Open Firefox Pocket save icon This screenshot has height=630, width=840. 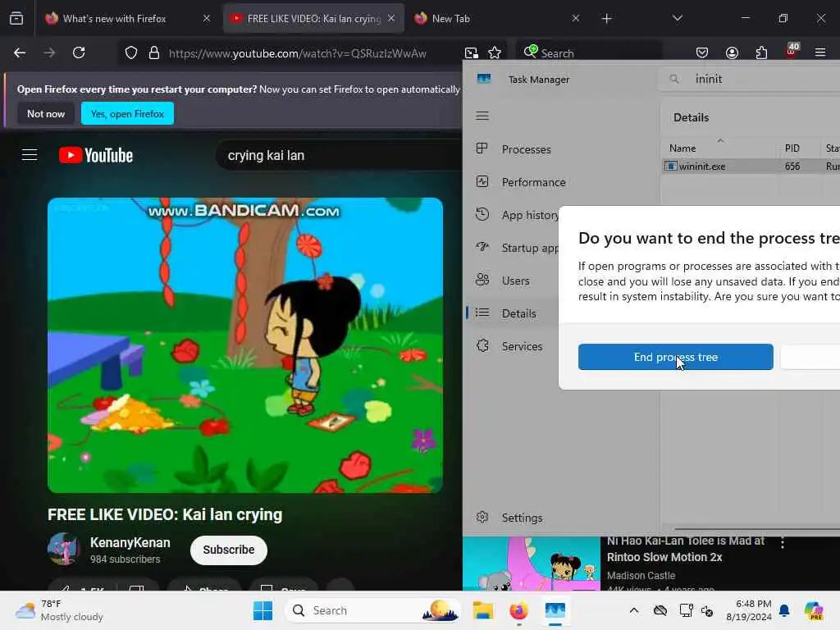point(702,52)
